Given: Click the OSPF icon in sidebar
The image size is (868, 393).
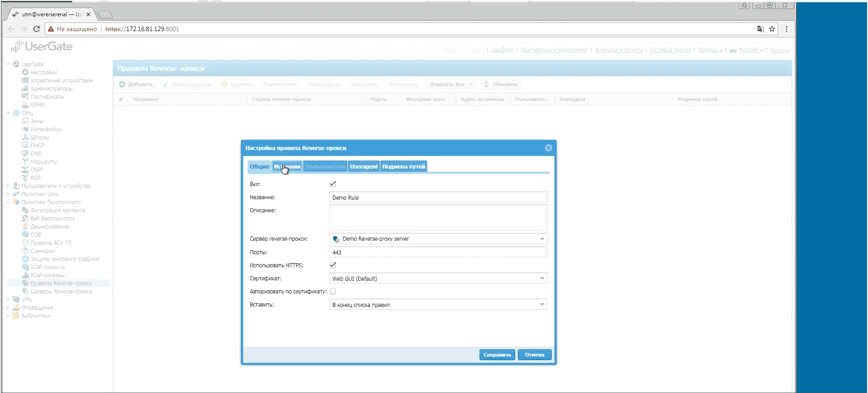Looking at the screenshot, I should 25,169.
